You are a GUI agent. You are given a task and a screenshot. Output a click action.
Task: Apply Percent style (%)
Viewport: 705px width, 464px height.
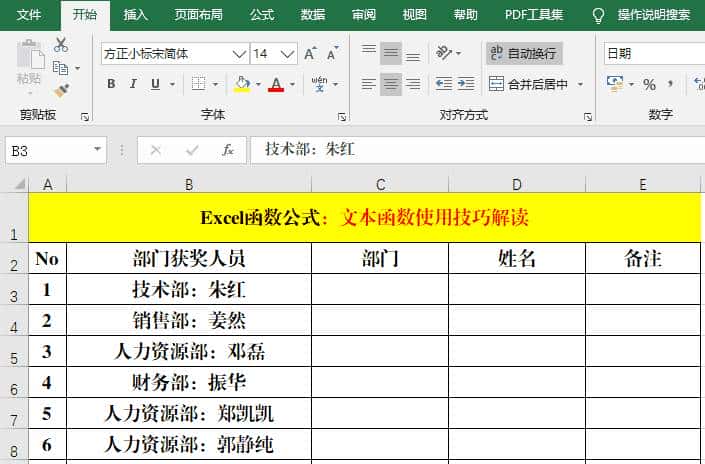point(649,85)
